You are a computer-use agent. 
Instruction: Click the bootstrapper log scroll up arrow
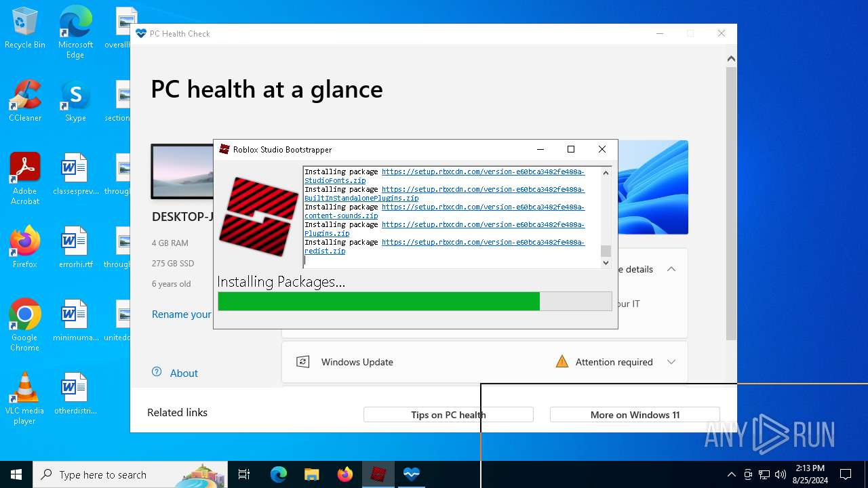(606, 172)
